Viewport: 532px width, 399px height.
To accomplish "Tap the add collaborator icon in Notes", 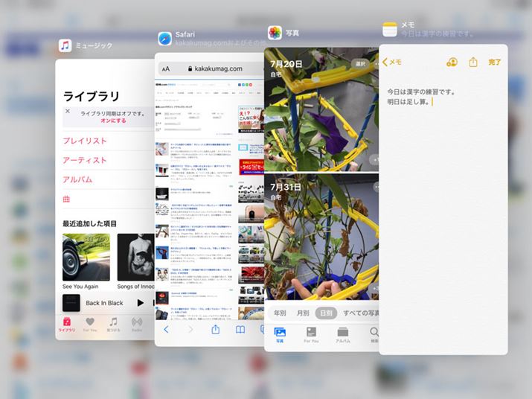I will 452,63.
